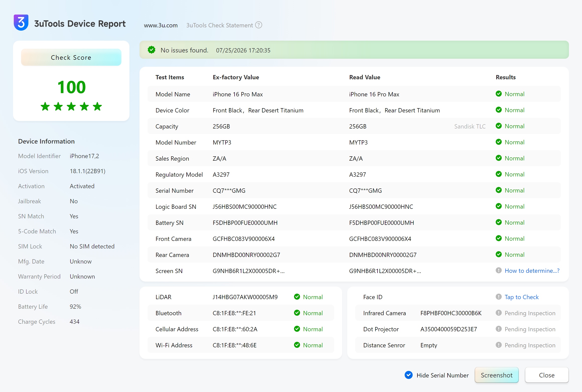Select the truncated Screen SN read value
Viewport: 582px width, 392px height.
click(385, 271)
